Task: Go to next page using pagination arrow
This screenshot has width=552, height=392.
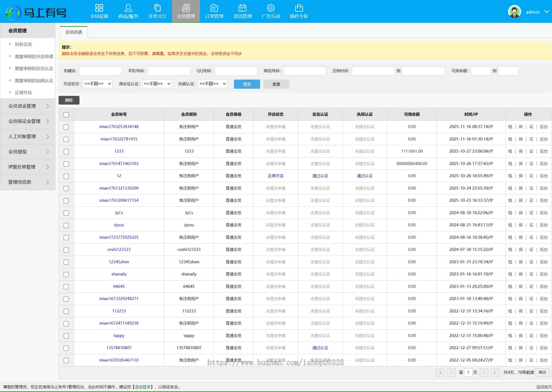Action: 485,373
